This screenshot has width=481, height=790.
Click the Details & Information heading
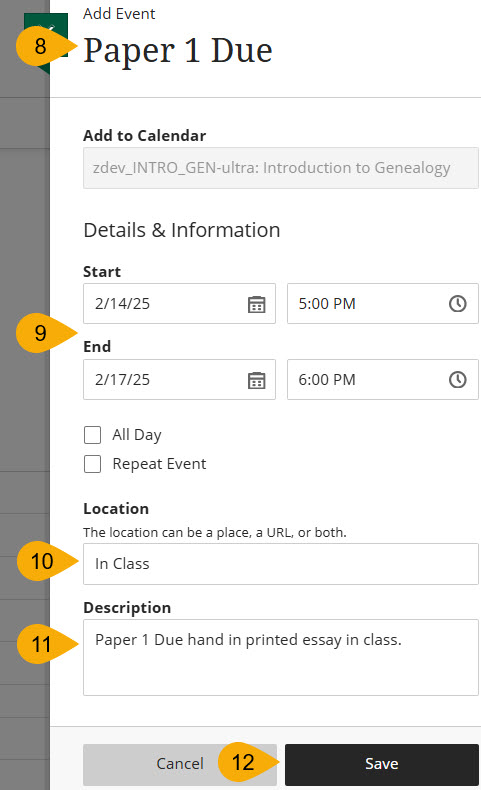click(x=182, y=230)
